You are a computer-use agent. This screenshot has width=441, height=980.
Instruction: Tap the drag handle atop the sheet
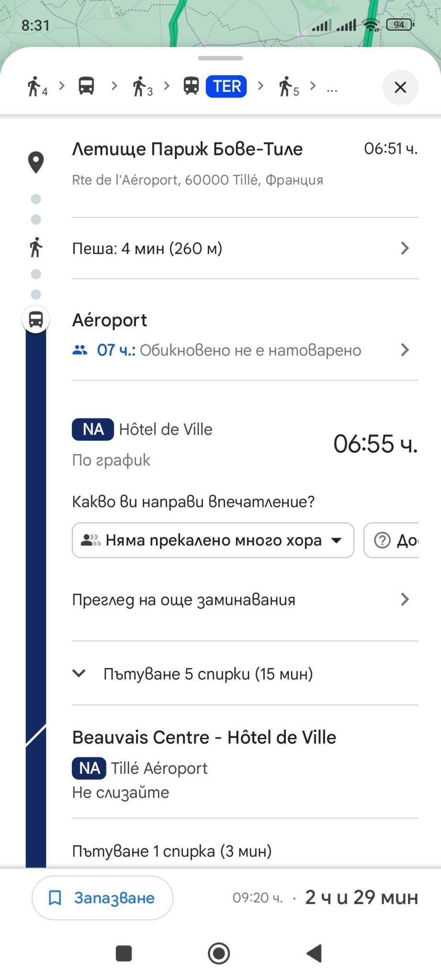tap(220, 58)
